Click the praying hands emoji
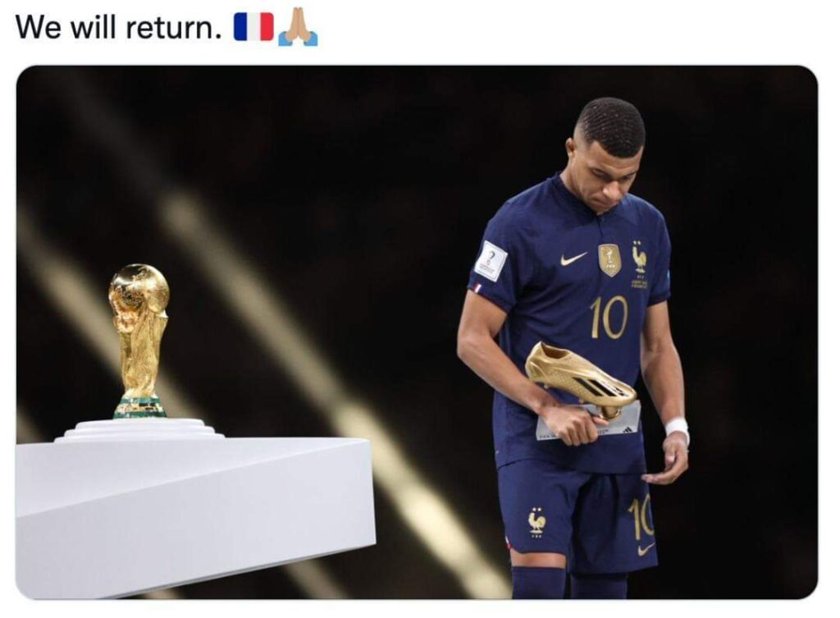The image size is (840, 618). 298,28
